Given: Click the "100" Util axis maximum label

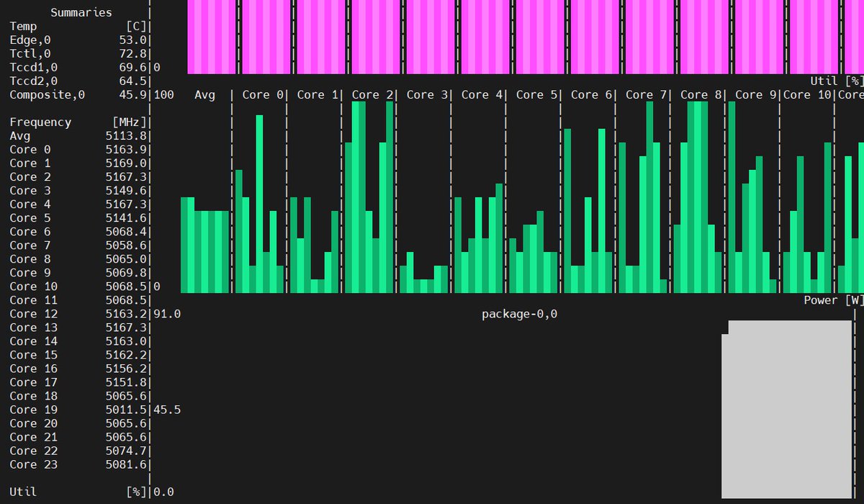Looking at the screenshot, I should 163,94.
